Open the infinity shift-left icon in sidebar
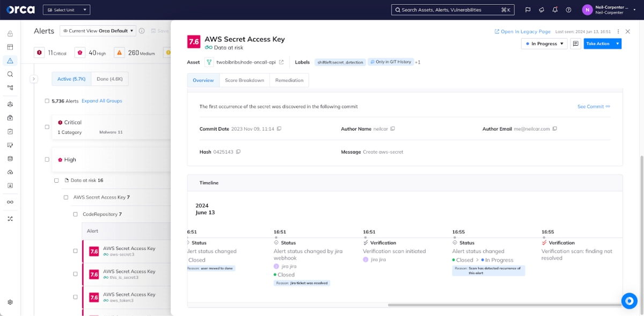644x316 pixels. [10, 202]
